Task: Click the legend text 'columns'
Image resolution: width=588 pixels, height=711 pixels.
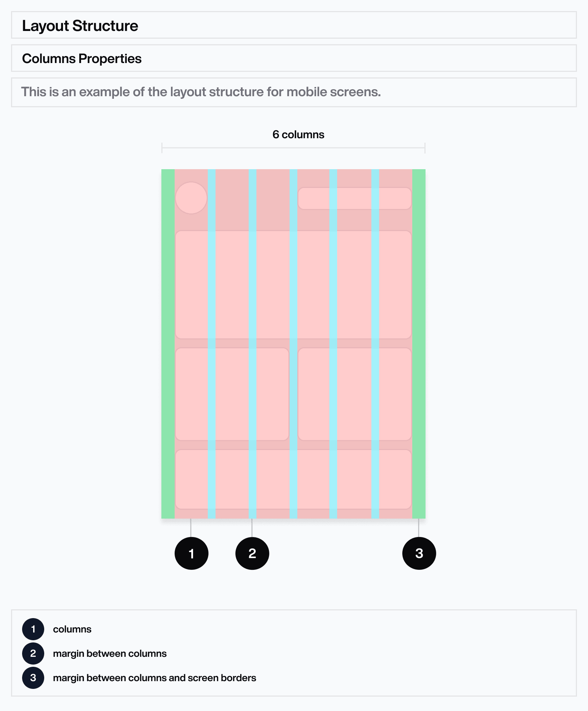Action: [72, 629]
